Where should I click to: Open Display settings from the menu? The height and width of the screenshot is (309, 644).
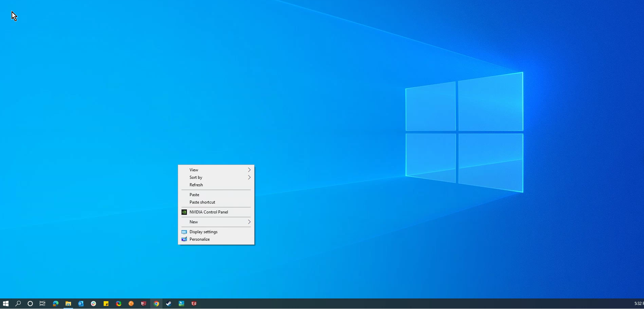pos(216,232)
